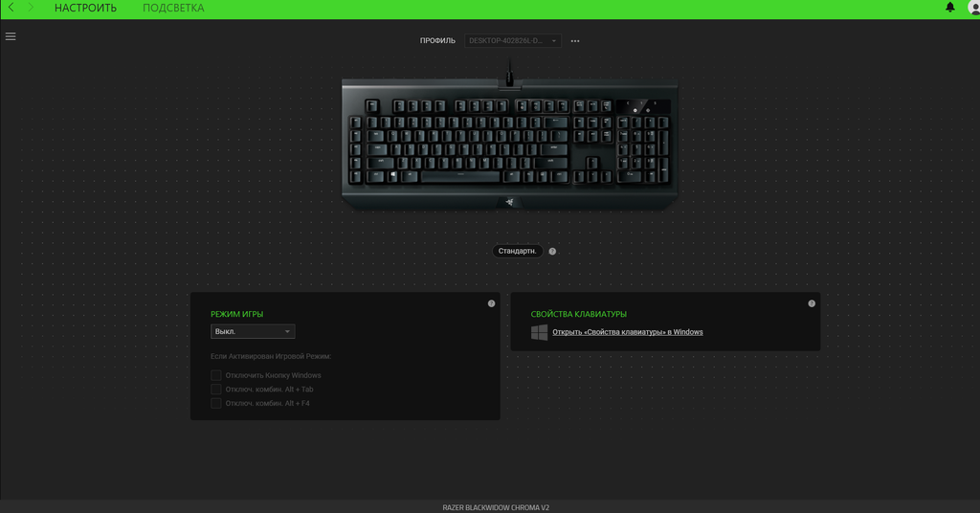Go back with the left arrow
Screen dimensions: 980x513
11,8
